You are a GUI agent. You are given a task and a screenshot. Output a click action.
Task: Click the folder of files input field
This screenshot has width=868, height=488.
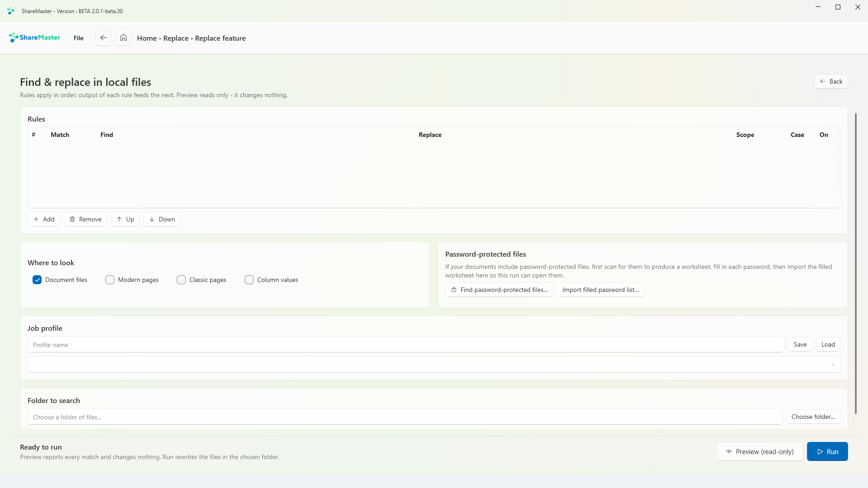pos(405,417)
